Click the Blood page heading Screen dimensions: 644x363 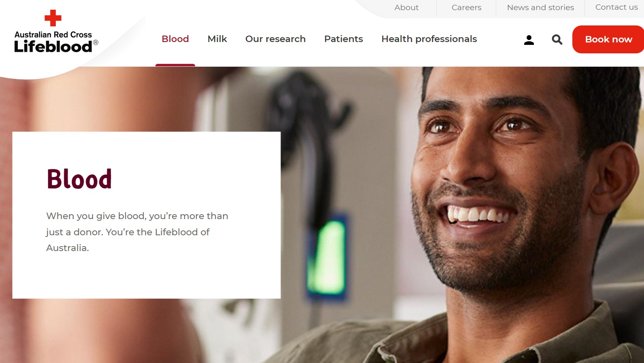click(x=79, y=179)
